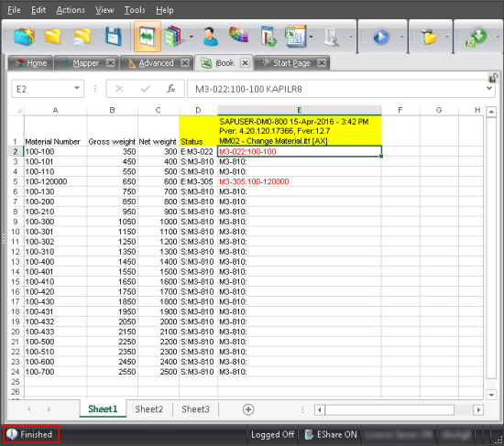Click the folder with bin icon
Screen dimensions: 504x446
coord(429,37)
